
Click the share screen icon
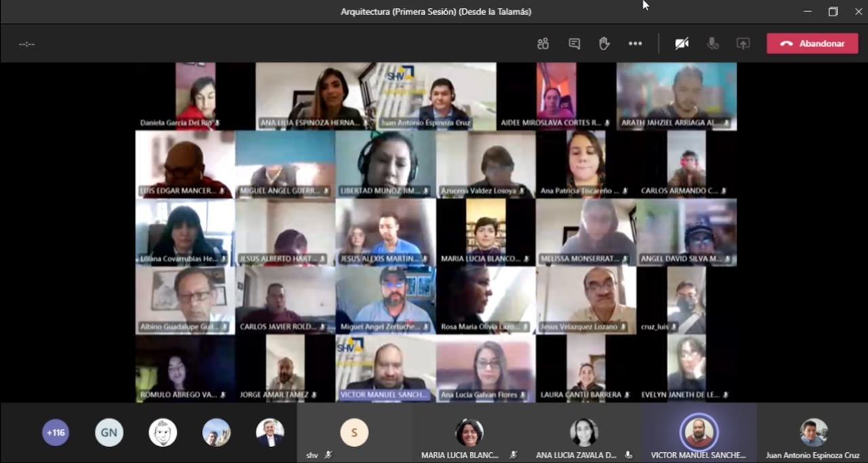coord(743,43)
